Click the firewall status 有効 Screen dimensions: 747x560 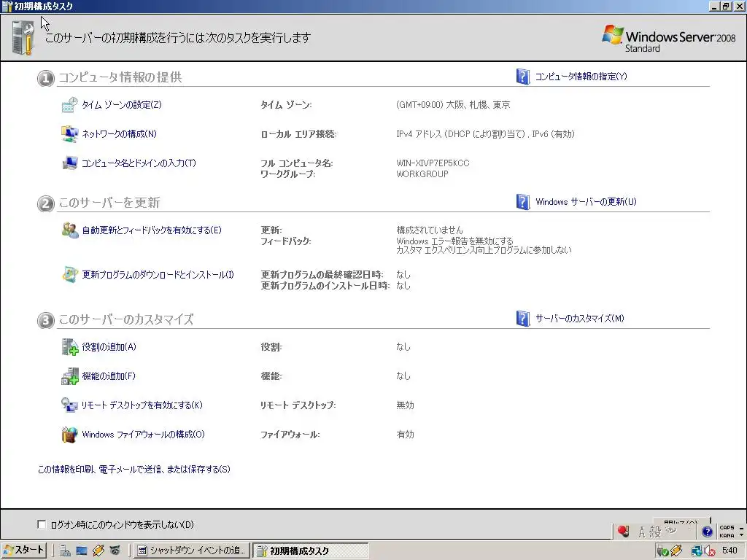click(x=405, y=435)
